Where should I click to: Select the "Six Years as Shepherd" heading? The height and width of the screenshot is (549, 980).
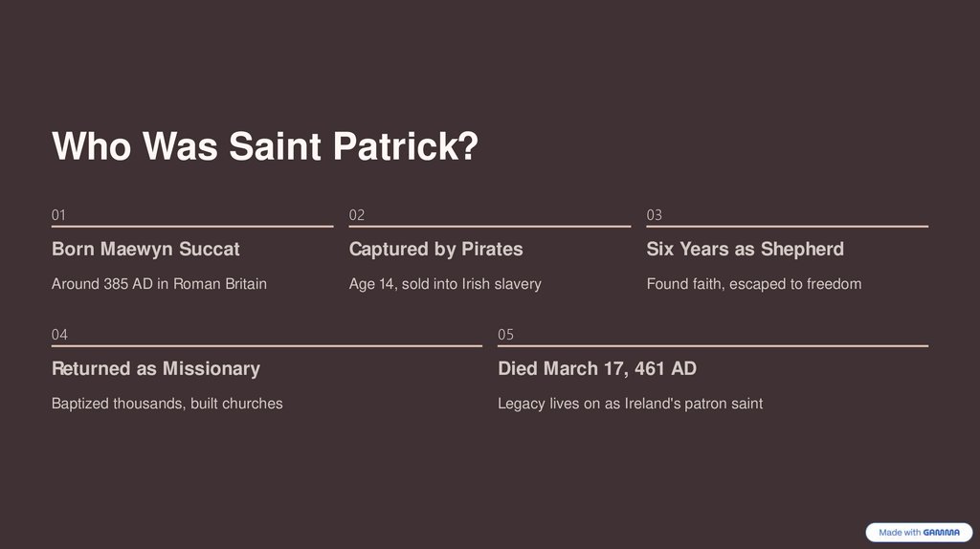click(x=746, y=250)
